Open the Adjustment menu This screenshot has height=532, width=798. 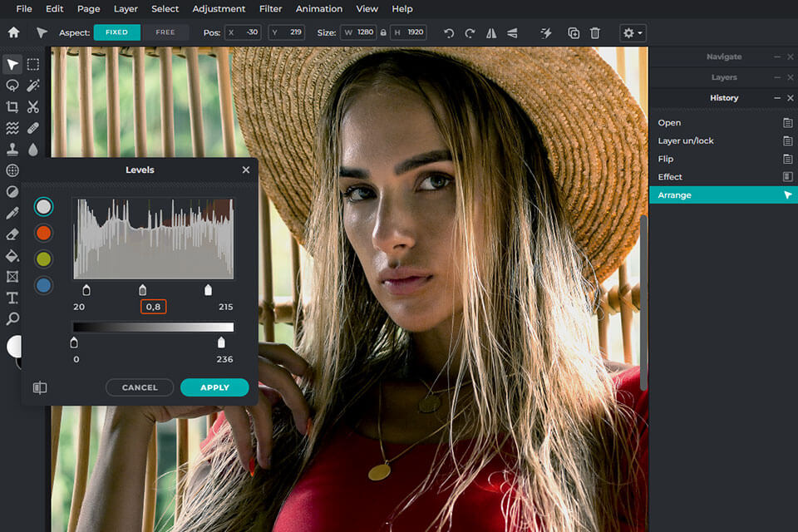point(219,9)
